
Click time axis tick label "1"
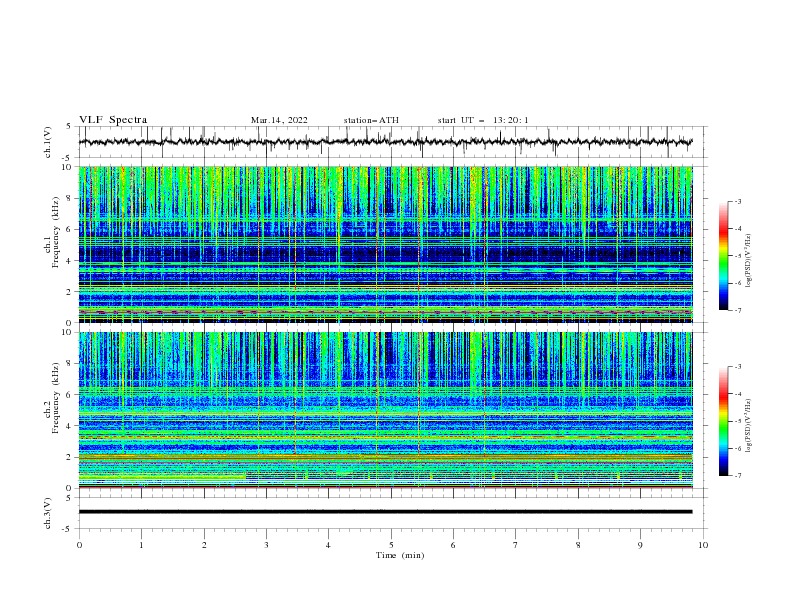pos(141,545)
